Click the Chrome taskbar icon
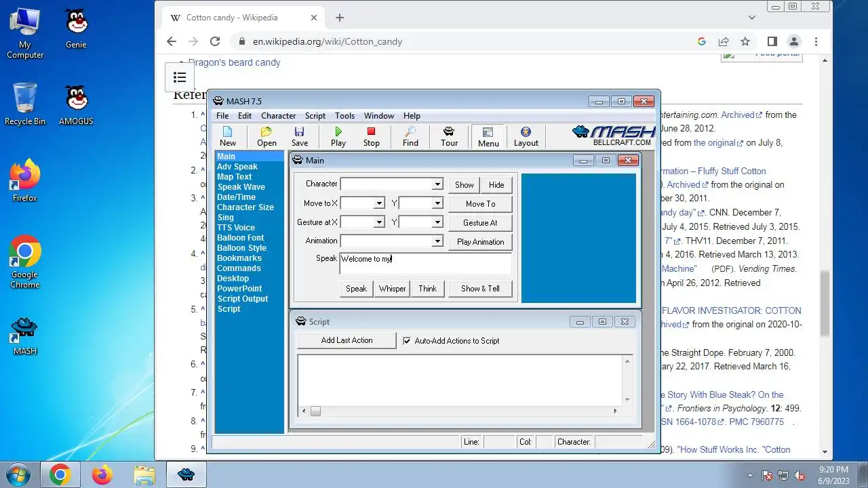868x488 pixels. click(x=60, y=475)
